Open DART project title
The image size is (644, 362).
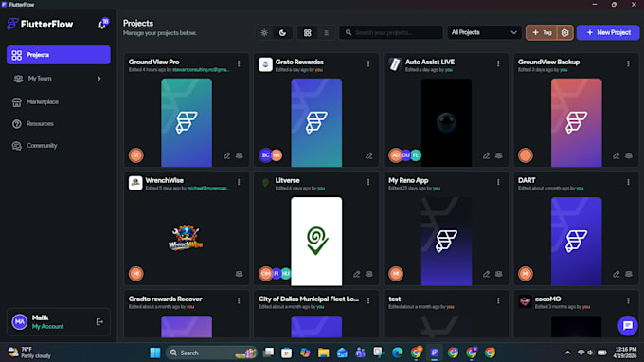(527, 180)
